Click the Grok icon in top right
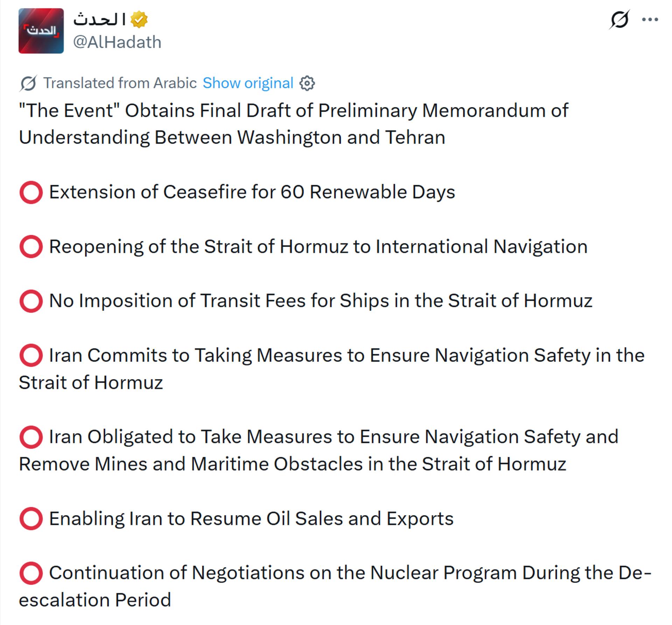This screenshot has width=672, height=625. pyautogui.click(x=619, y=19)
